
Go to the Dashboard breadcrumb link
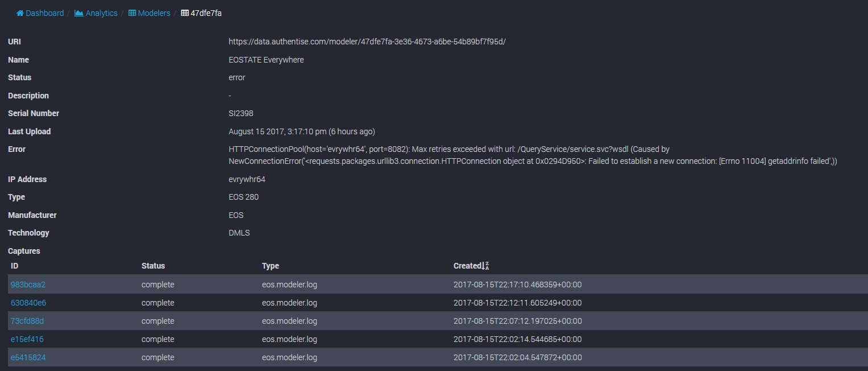(x=44, y=13)
